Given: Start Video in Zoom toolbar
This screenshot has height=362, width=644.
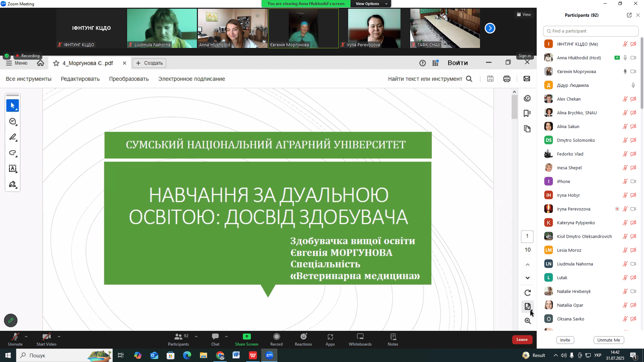Looking at the screenshot, I should 46,340.
